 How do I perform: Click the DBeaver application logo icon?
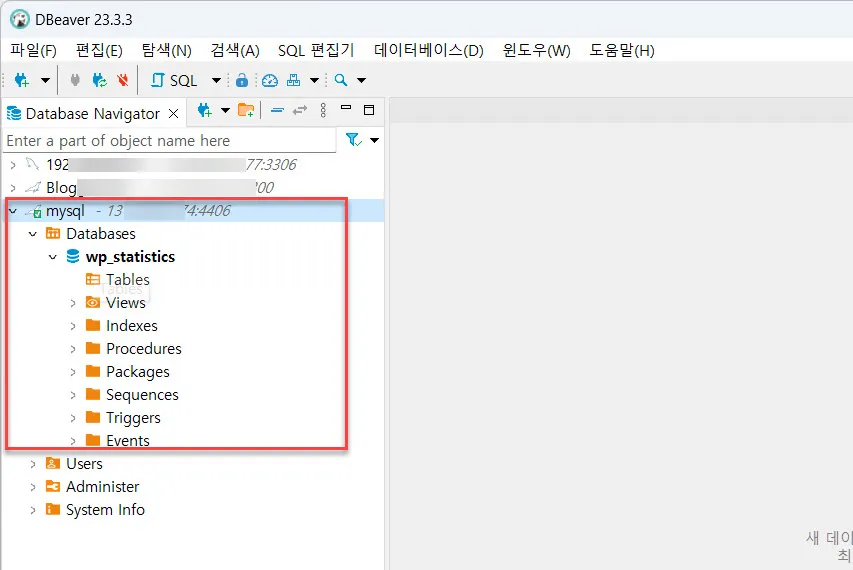point(20,20)
